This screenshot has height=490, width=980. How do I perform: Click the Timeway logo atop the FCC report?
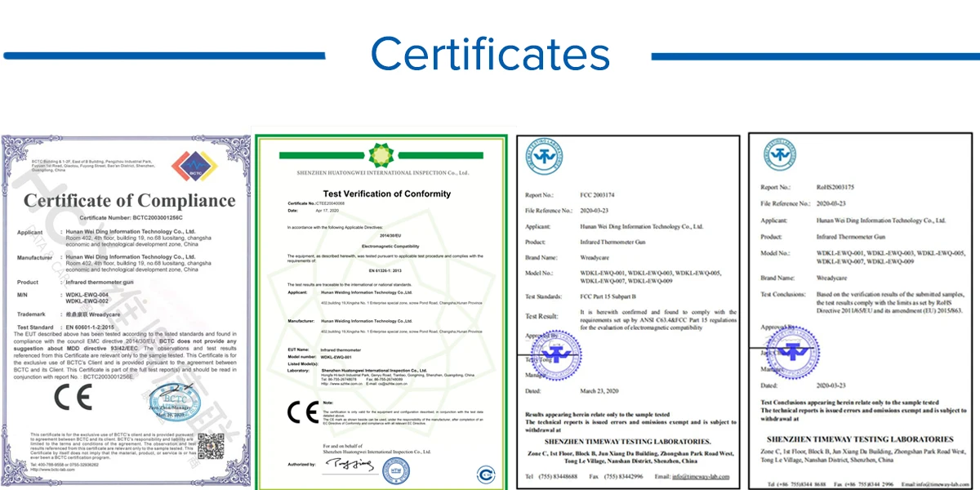545,155
